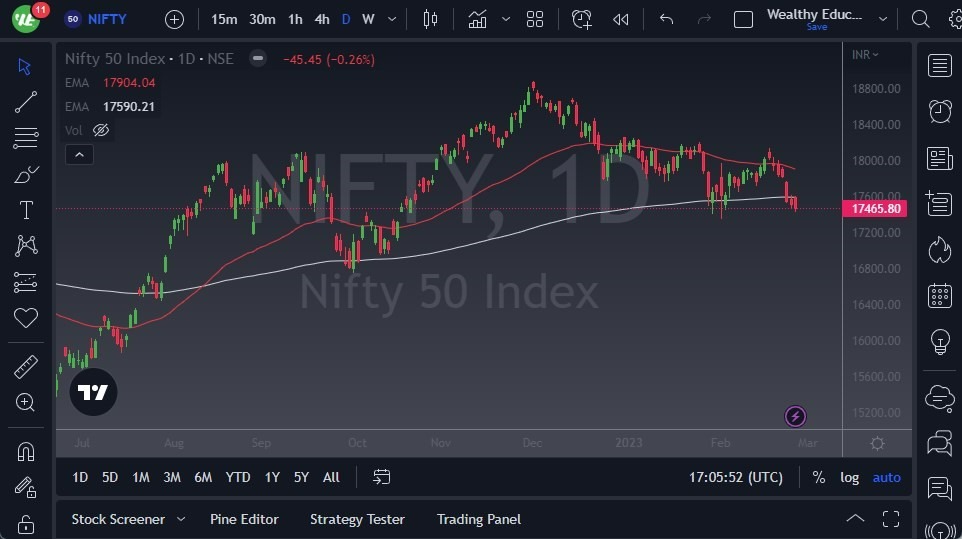Image resolution: width=962 pixels, height=539 pixels.
Task: Click the NIFTY symbol name
Action: point(107,20)
